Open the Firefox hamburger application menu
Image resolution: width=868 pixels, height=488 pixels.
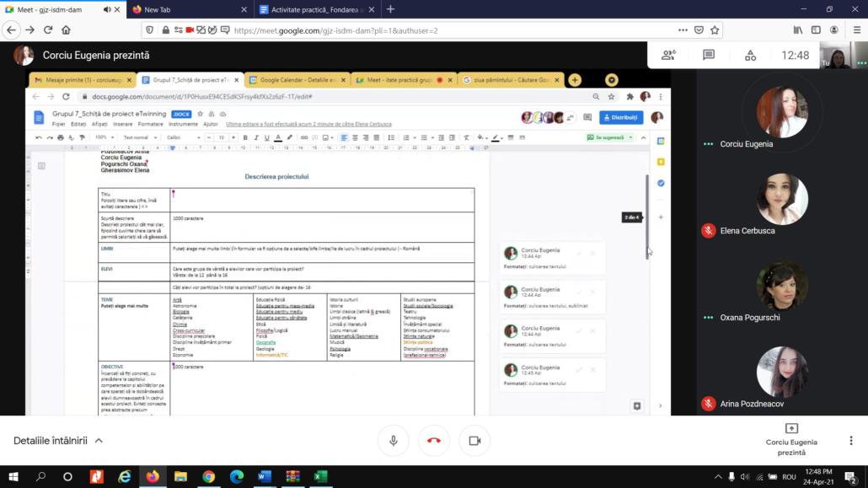[855, 29]
